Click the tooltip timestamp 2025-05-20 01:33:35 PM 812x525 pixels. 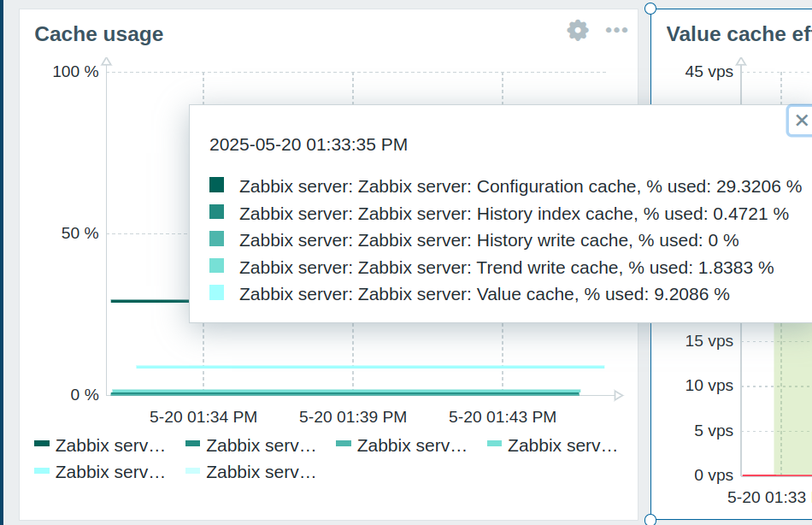tap(308, 145)
